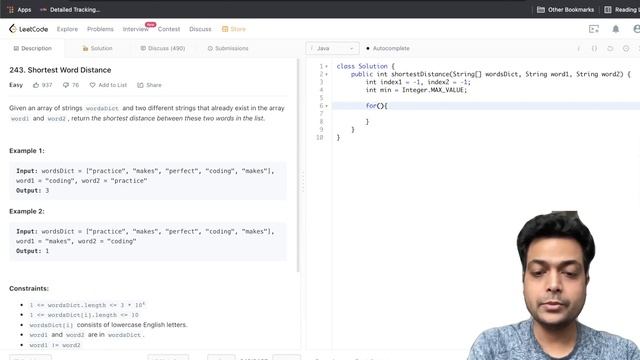Viewport: 640px width, 360px height.
Task: Click the LeetCode logo
Action: [29, 29]
